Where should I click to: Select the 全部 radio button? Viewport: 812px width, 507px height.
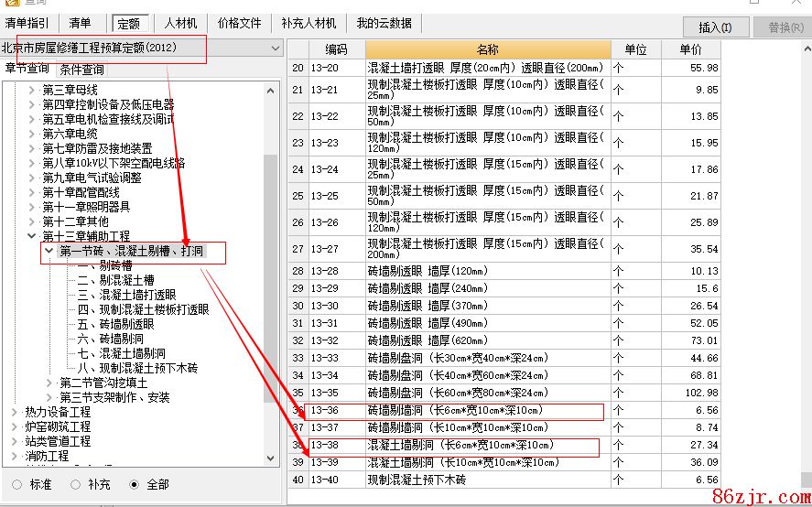[135, 484]
